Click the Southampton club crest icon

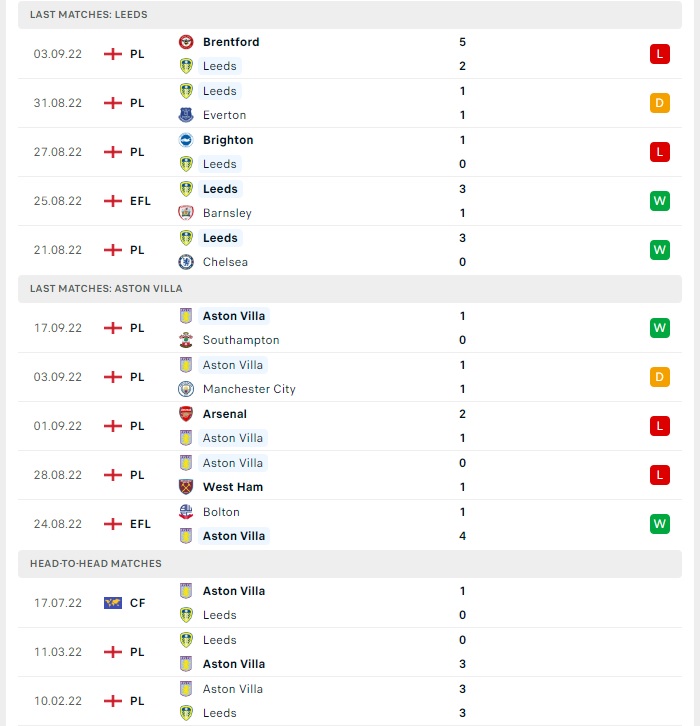click(x=186, y=340)
